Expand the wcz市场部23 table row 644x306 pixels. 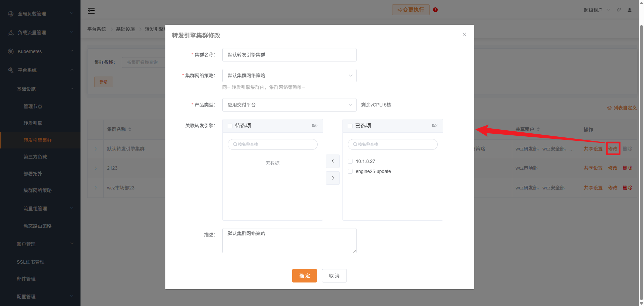tap(96, 188)
